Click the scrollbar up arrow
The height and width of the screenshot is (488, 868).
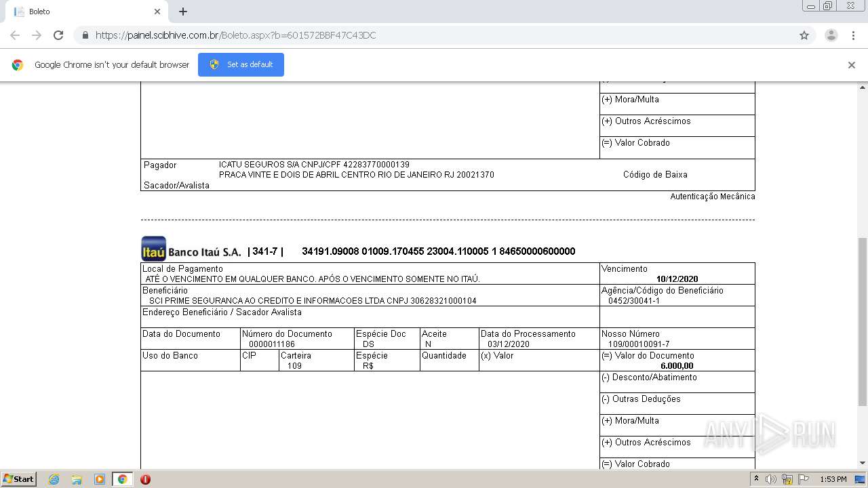(863, 87)
